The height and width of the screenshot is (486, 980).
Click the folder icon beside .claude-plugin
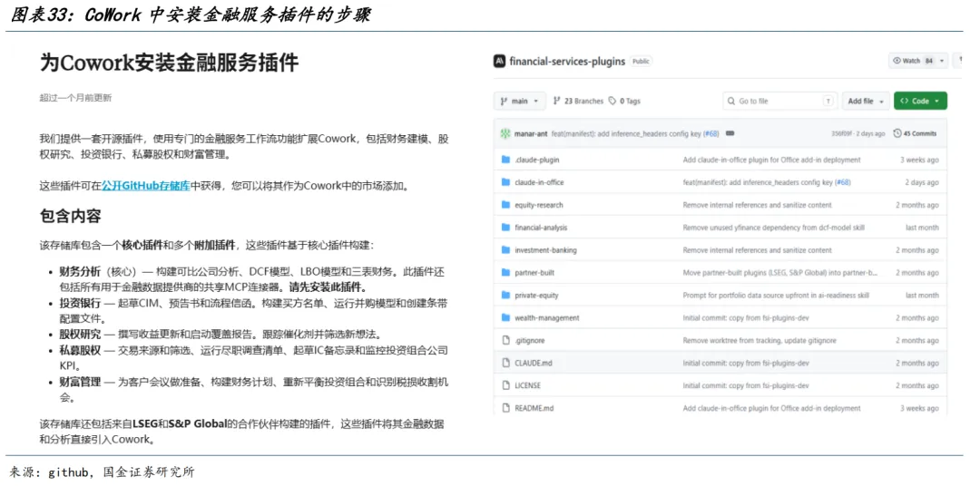coord(505,160)
